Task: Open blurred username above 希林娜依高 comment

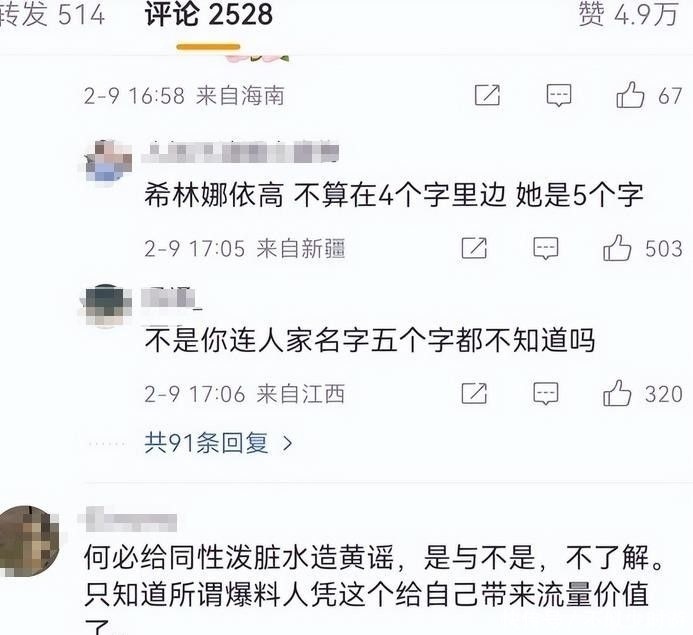Action: coord(240,152)
